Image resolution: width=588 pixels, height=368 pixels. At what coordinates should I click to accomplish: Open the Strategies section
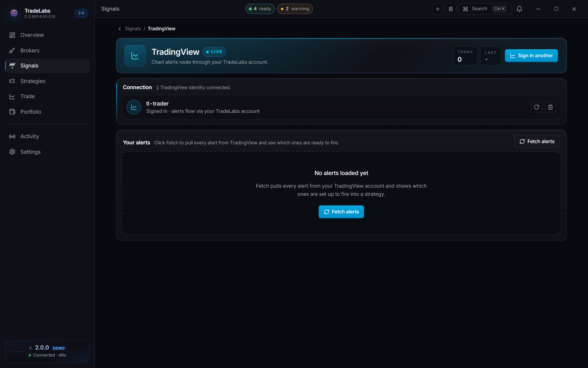click(47, 81)
